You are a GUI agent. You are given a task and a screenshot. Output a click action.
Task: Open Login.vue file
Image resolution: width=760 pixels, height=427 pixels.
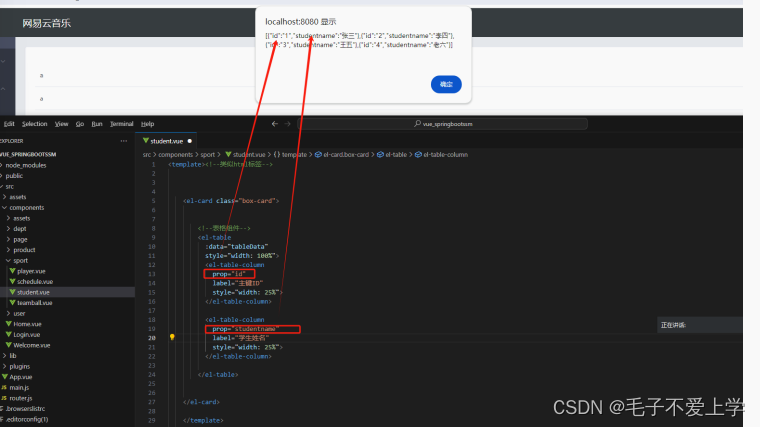coord(27,335)
